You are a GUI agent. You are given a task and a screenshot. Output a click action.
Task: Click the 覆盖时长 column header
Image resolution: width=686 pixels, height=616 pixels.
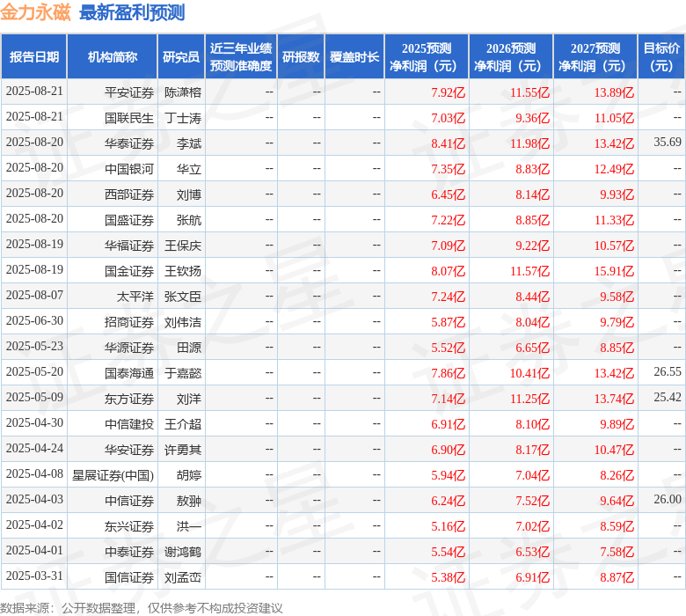pos(354,57)
